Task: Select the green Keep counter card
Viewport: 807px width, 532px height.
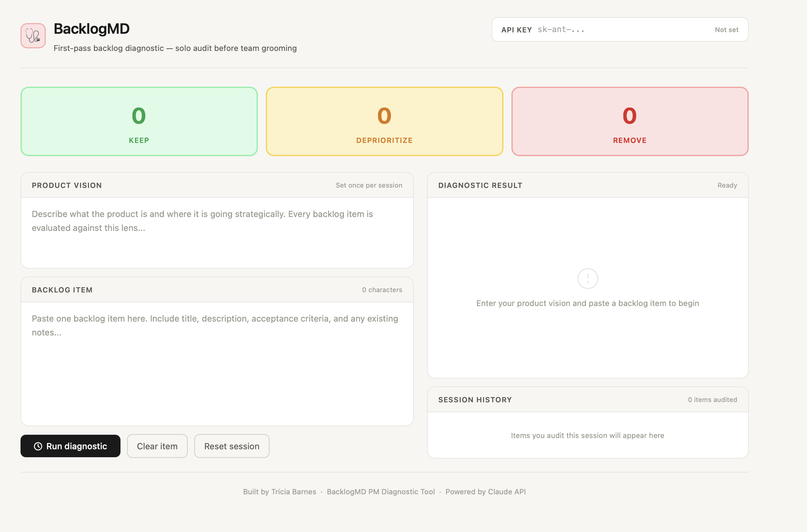Action: tap(139, 121)
